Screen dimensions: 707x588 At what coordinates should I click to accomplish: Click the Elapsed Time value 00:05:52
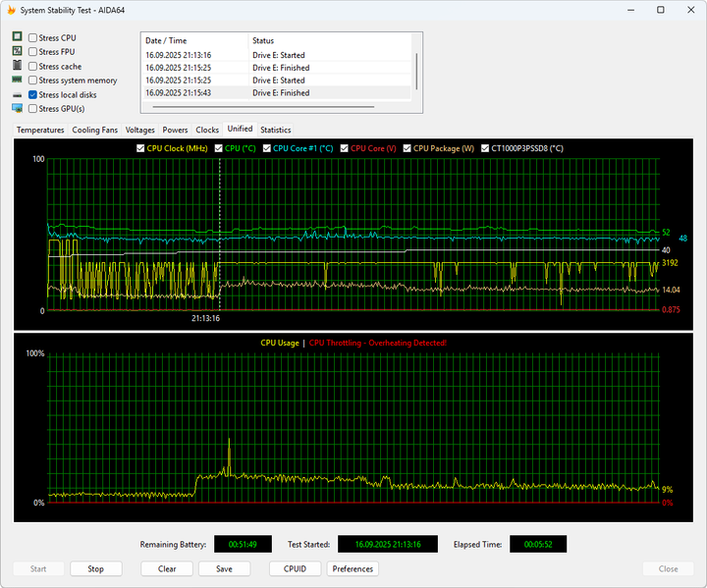point(538,544)
